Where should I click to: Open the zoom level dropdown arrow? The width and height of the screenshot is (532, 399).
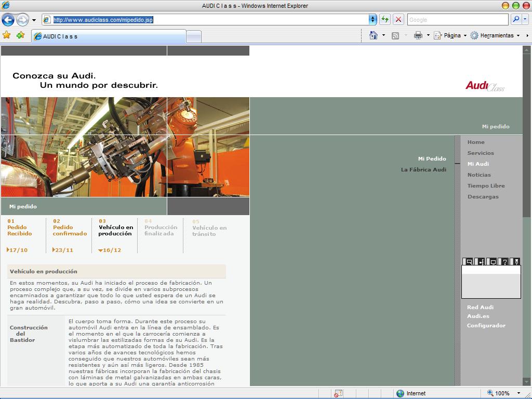tap(518, 393)
